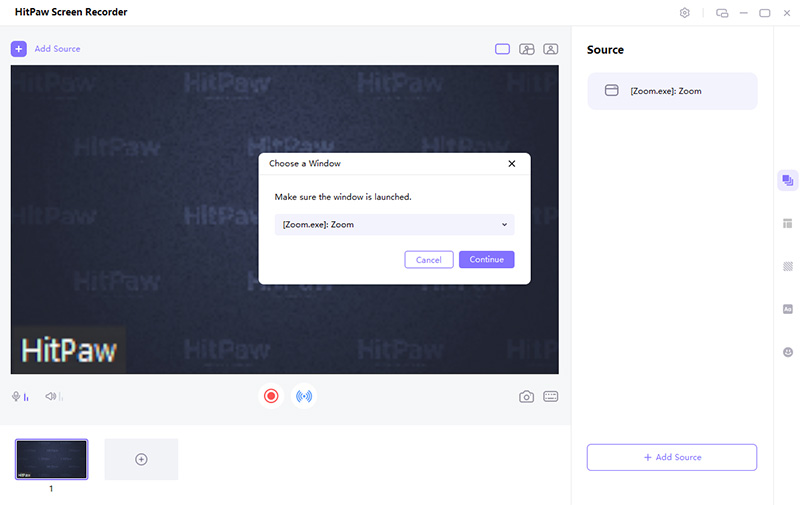Open the textured background sidebar icon

[x=788, y=266]
